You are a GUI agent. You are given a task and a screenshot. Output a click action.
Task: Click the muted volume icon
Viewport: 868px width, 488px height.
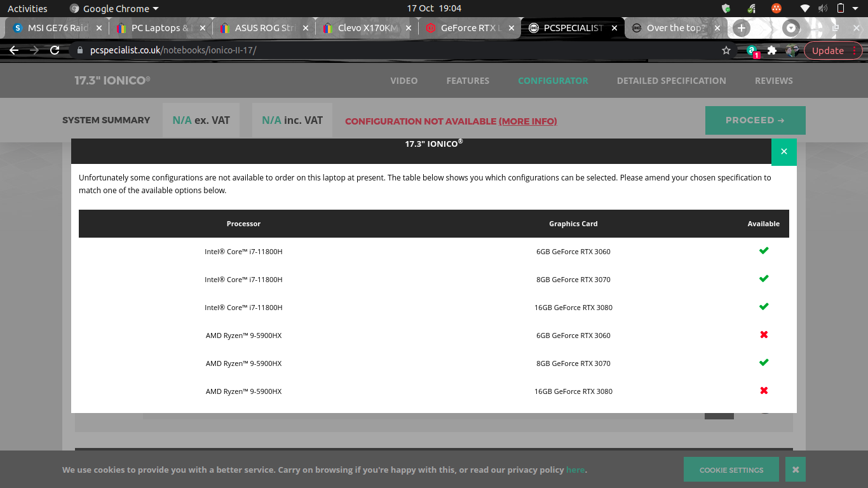coord(823,8)
